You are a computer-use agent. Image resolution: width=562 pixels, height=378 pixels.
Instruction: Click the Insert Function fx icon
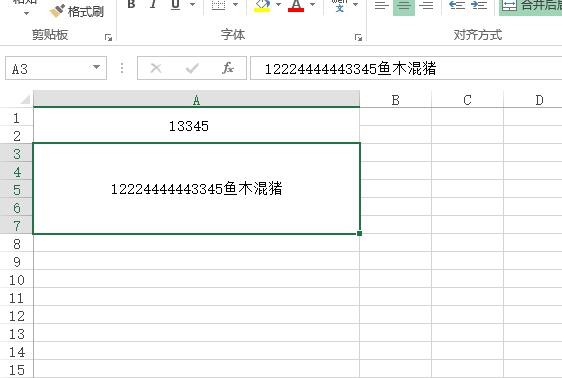[x=228, y=68]
